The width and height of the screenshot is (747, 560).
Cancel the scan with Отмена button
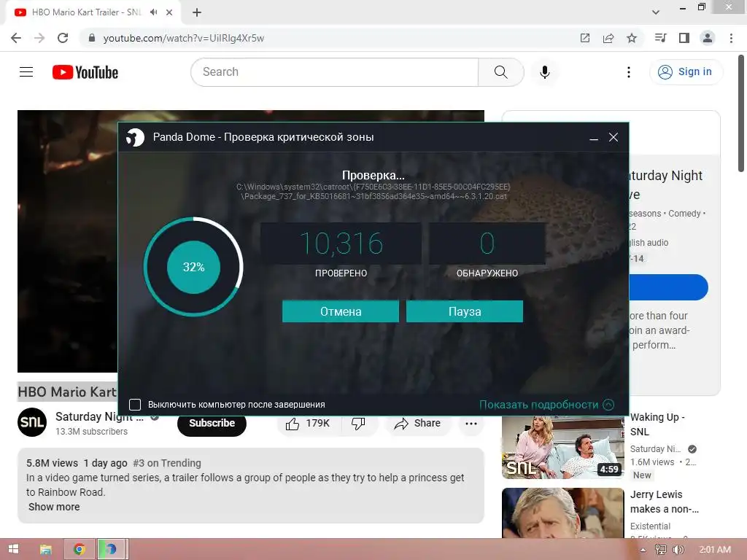[341, 311]
